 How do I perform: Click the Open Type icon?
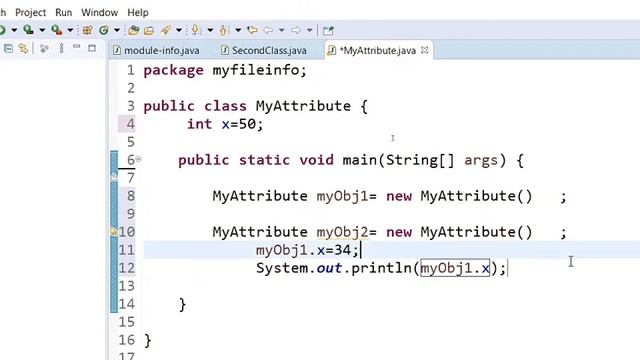[133, 30]
